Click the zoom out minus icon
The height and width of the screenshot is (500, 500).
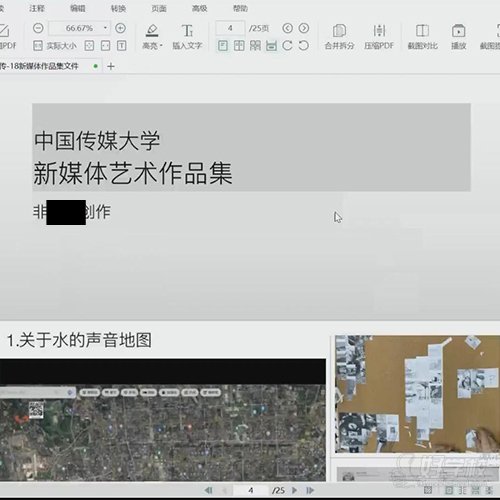38,28
